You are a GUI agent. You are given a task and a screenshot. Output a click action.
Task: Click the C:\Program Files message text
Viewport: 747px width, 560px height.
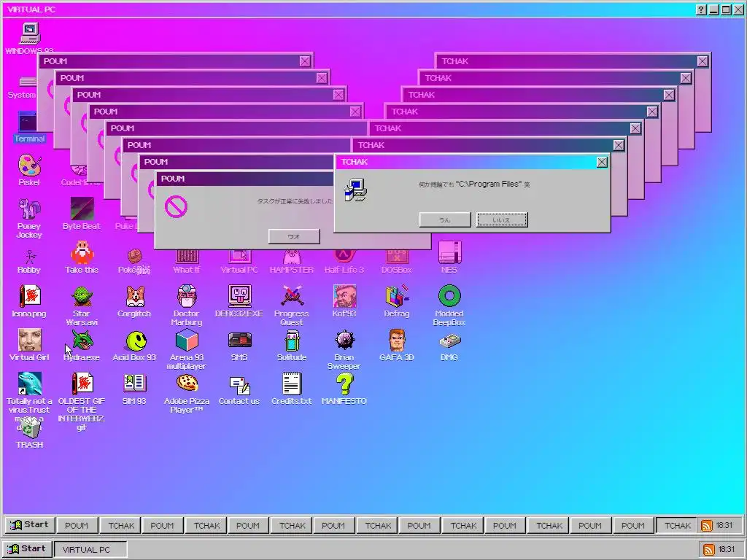pyautogui.click(x=474, y=184)
